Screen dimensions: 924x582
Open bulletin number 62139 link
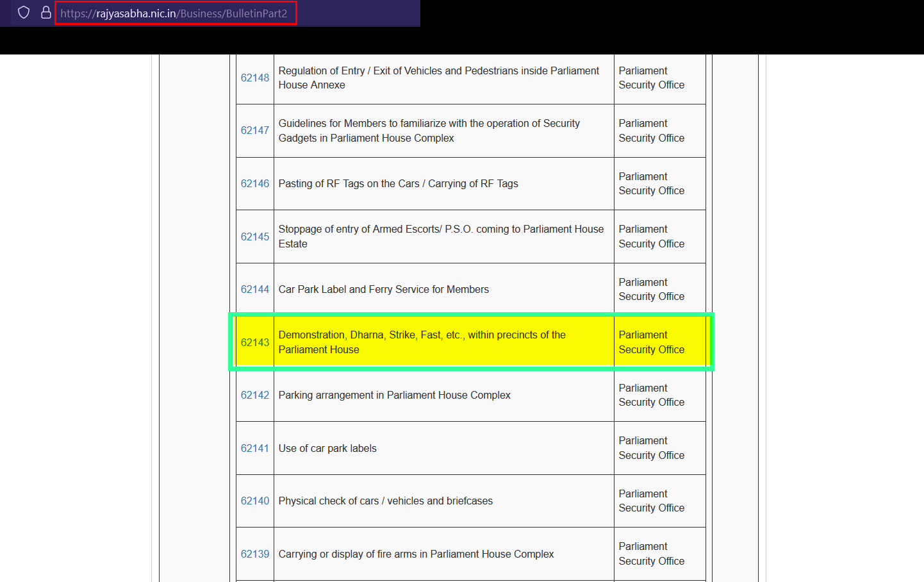pyautogui.click(x=255, y=554)
